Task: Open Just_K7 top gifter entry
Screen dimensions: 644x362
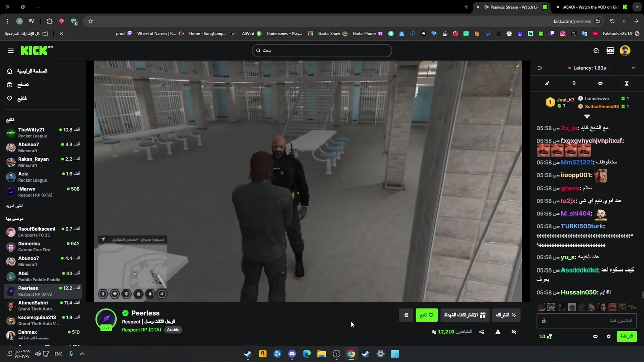Action: pyautogui.click(x=560, y=103)
